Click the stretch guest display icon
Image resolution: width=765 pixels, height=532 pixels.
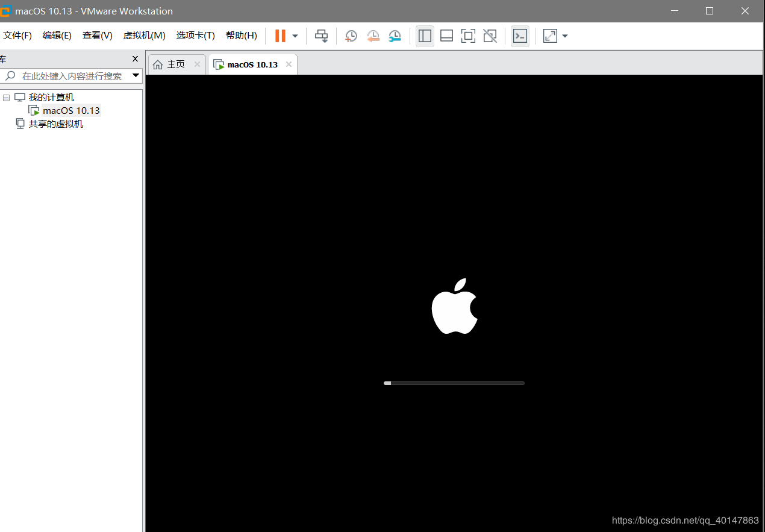tap(550, 36)
